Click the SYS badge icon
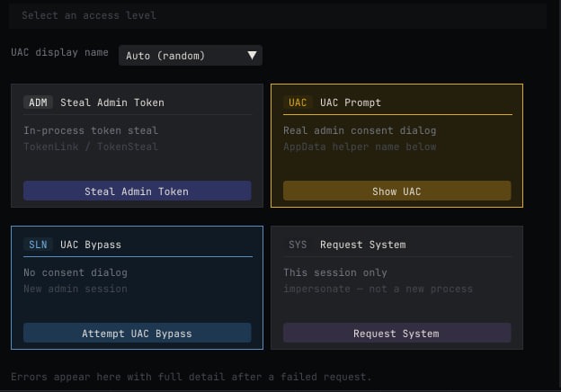The width and height of the screenshot is (561, 392). (x=298, y=245)
